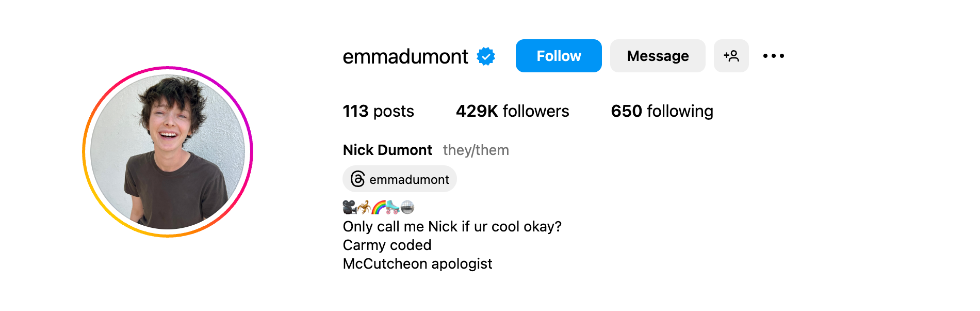This screenshot has width=980, height=311.
Task: Click the McCutcheon apologist bio line
Action: (x=418, y=263)
